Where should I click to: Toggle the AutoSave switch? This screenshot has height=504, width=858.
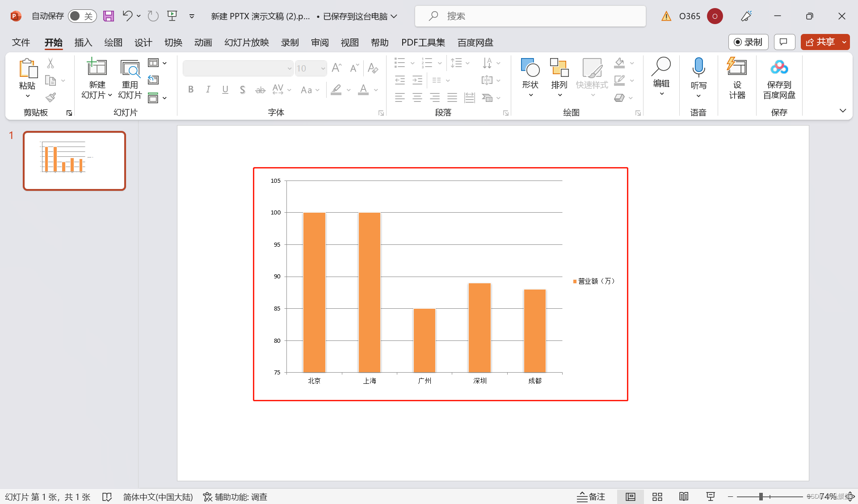tap(82, 16)
